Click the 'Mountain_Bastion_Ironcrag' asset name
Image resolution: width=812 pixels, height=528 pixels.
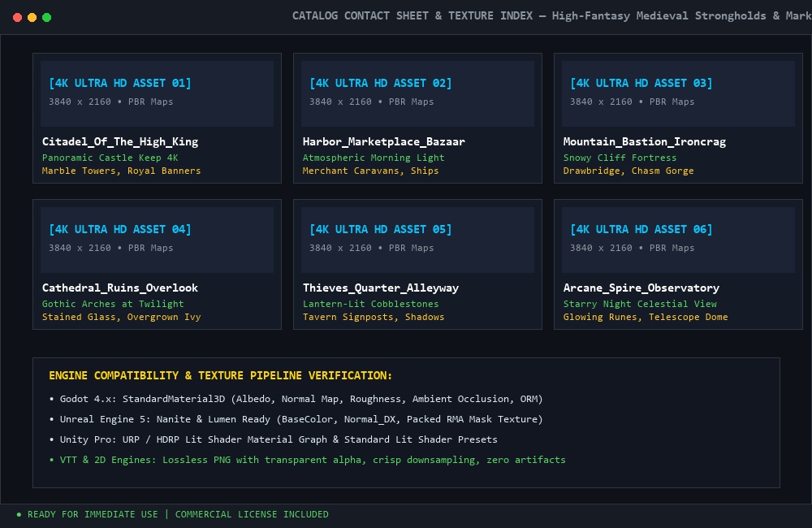click(645, 141)
